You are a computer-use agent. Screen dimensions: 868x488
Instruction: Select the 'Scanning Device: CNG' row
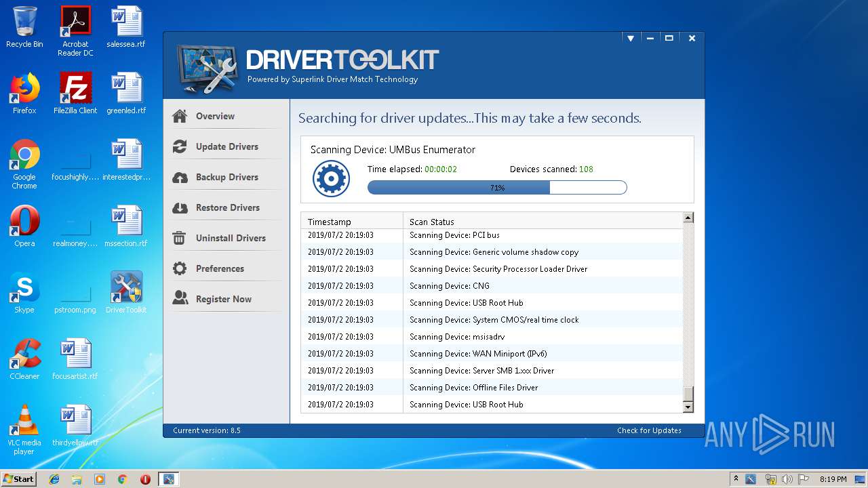click(492, 286)
